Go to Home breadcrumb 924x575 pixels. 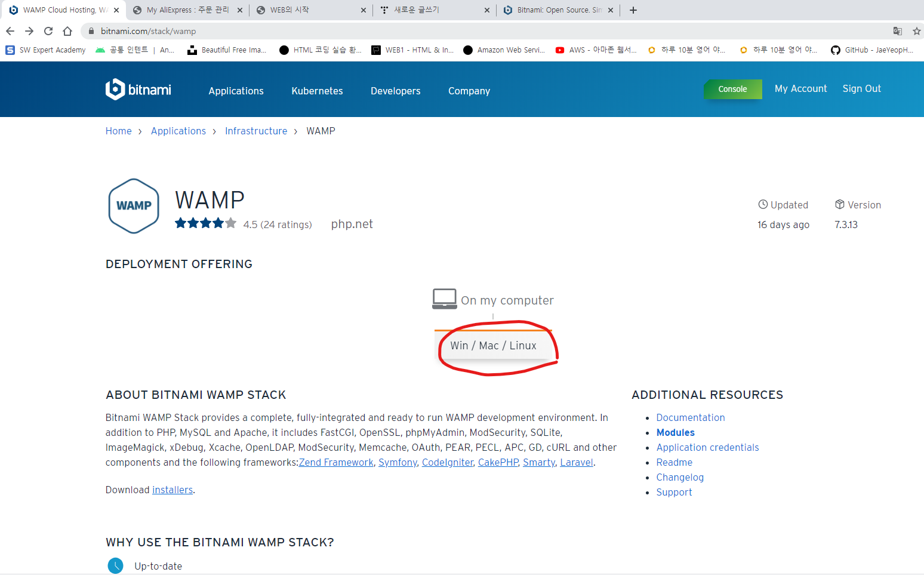(x=118, y=131)
